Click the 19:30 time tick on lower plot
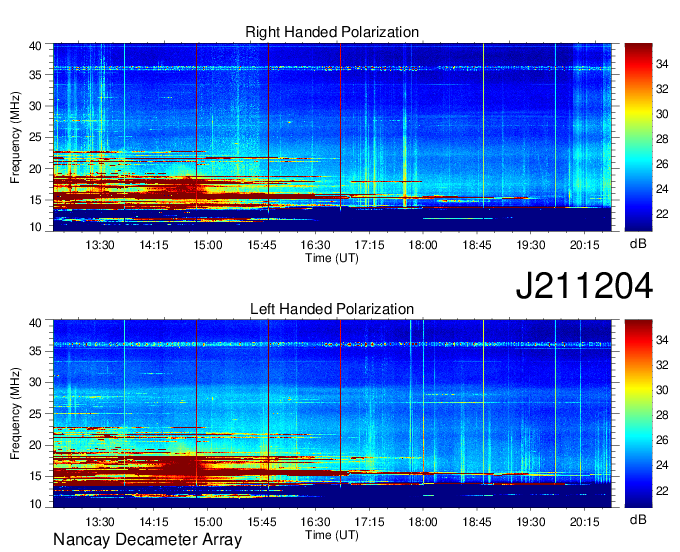Viewport: 680px width, 552px height. coord(530,522)
